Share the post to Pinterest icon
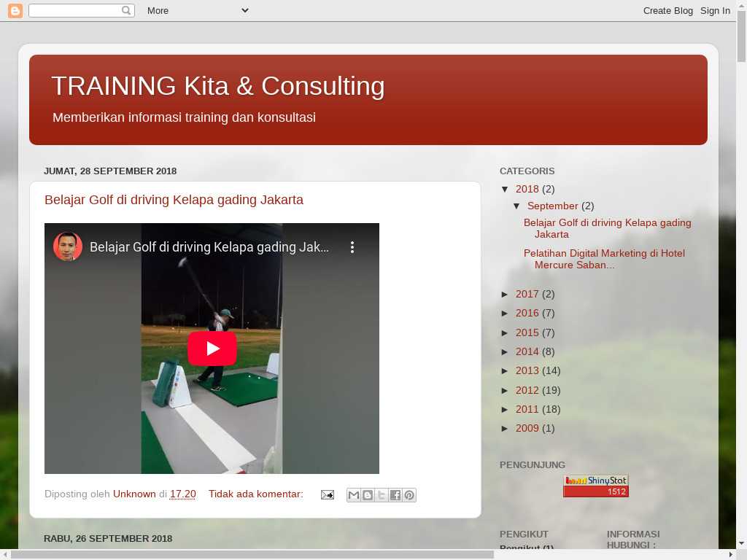Screen dimensions: 747x560 (409, 495)
